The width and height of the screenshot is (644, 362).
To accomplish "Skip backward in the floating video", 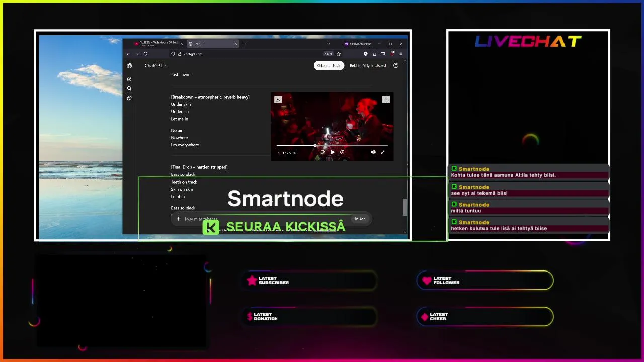I will [x=323, y=152].
